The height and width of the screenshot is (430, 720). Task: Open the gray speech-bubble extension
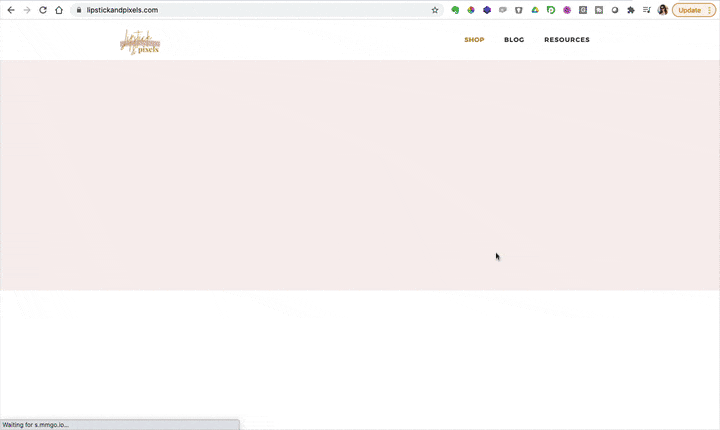503,10
